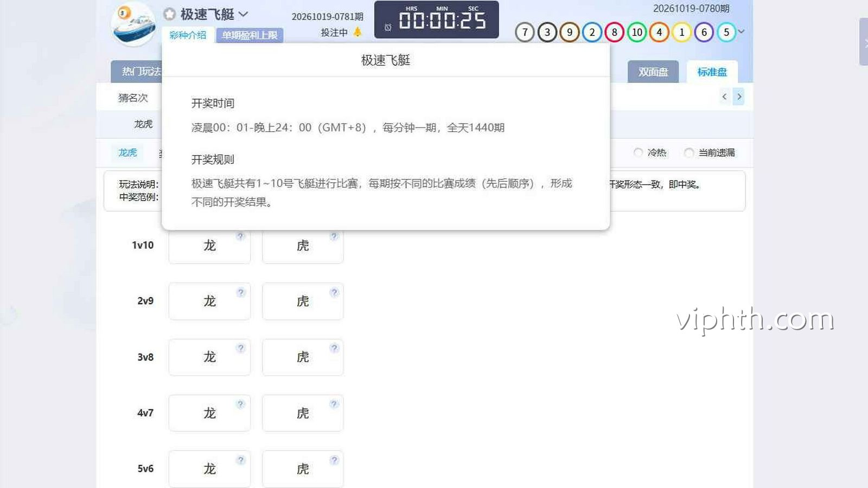Switch to the 标准盘 tab
The width and height of the screenshot is (868, 488).
coord(712,72)
